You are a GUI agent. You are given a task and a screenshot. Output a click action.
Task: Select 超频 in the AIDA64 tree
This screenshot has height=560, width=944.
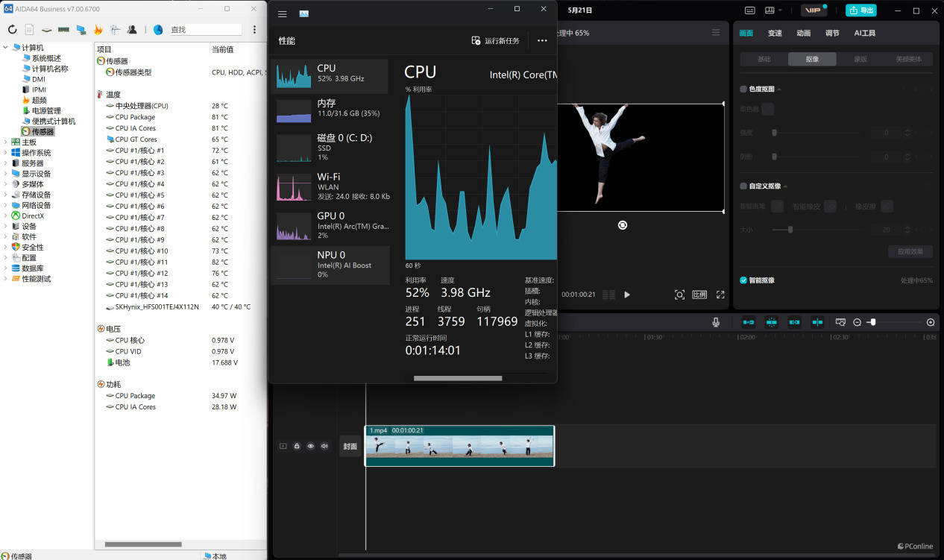tap(39, 100)
